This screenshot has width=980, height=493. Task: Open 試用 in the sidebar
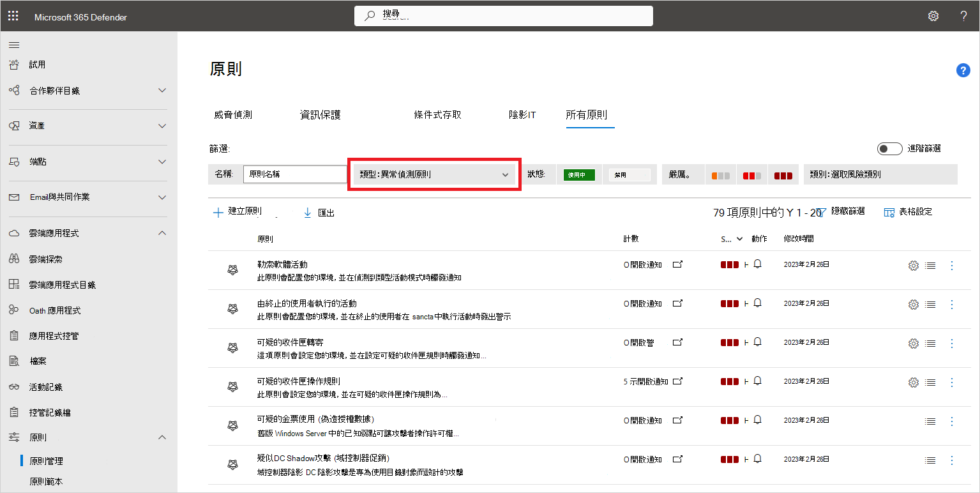[37, 64]
